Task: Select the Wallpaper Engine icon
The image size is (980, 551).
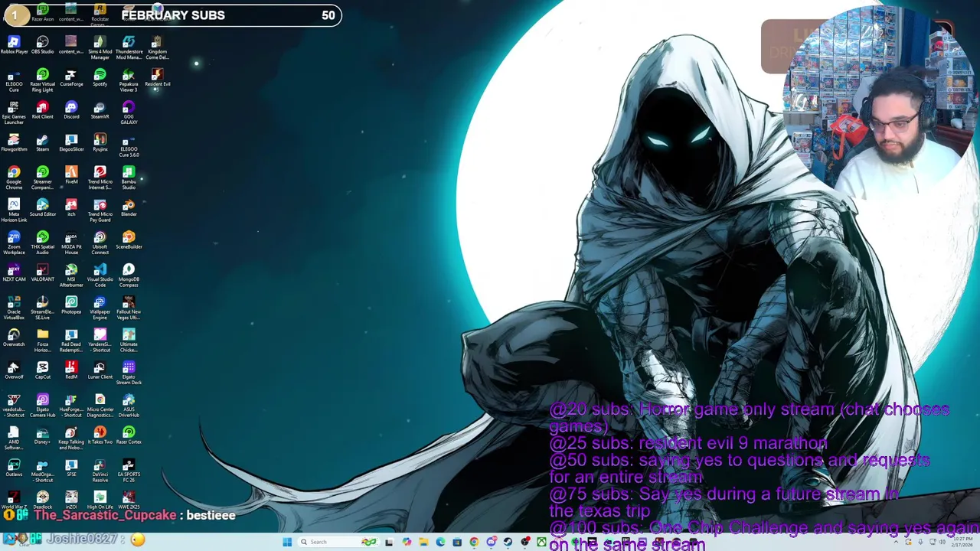Action: [100, 308]
